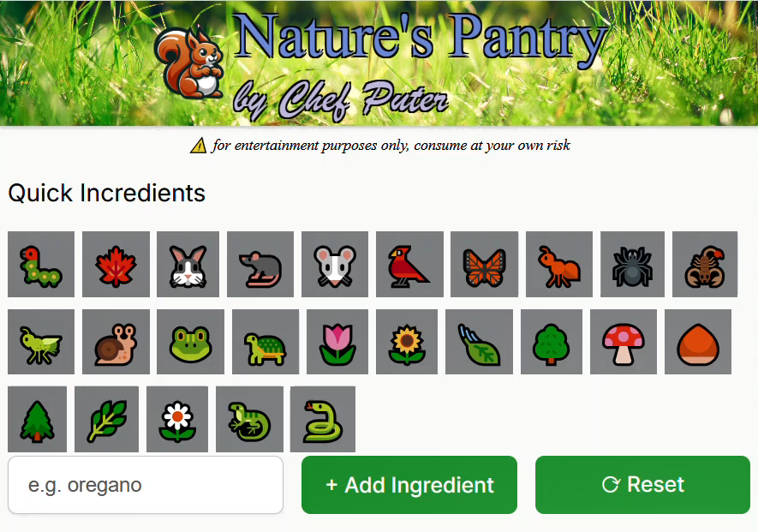Pick the sunflower ingredient
The width and height of the screenshot is (758, 532).
tap(407, 342)
